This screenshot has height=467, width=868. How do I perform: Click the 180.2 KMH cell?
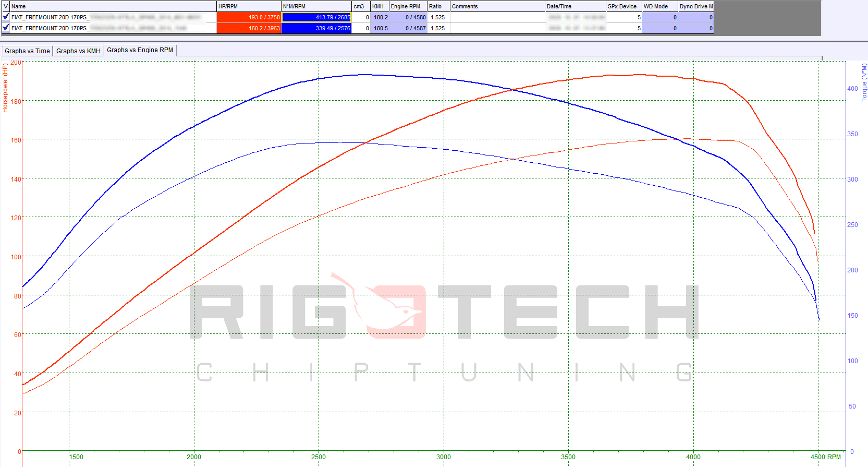(380, 17)
